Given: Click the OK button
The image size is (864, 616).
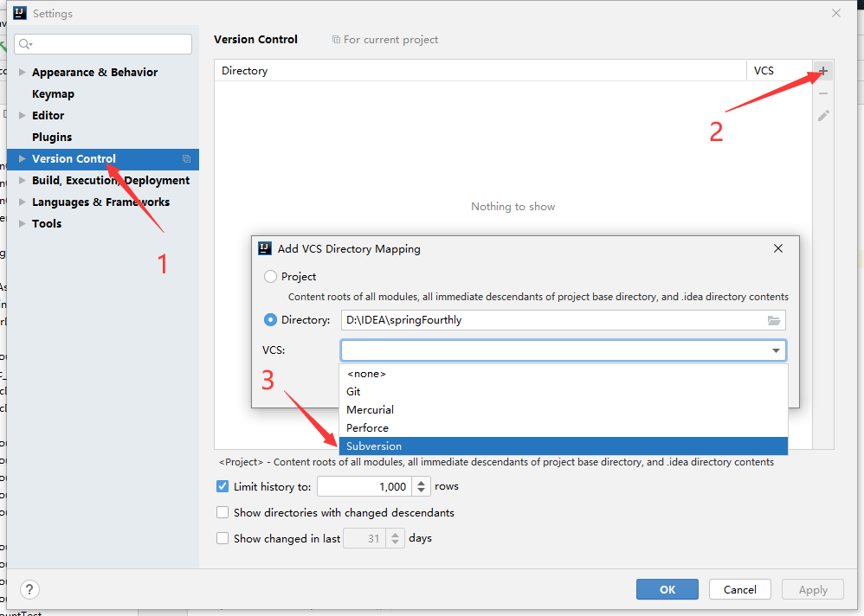Looking at the screenshot, I should [667, 589].
